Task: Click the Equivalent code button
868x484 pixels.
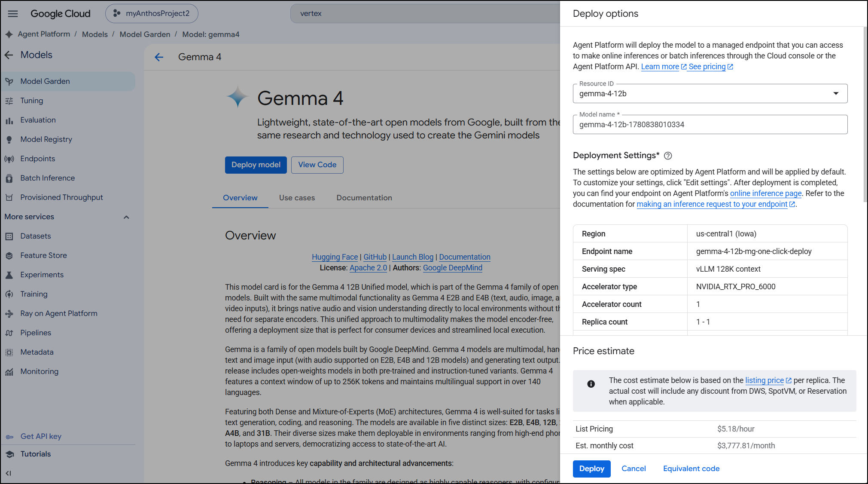Action: [691, 469]
